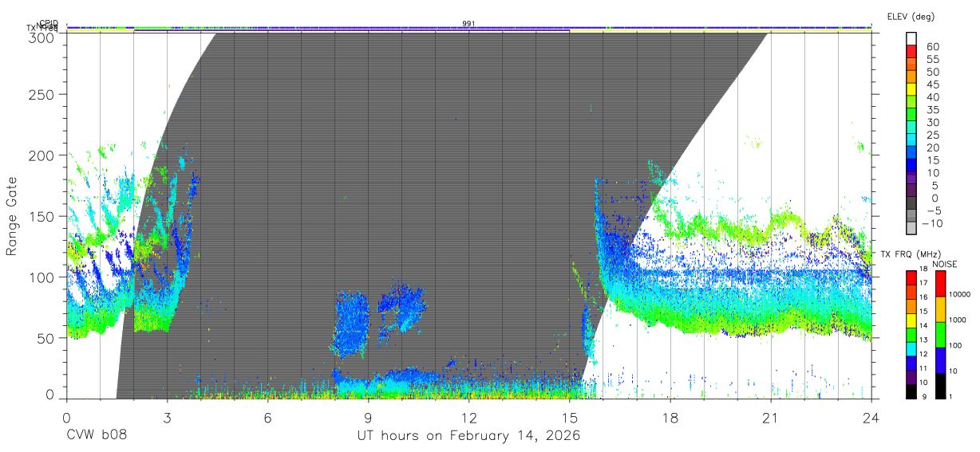Click the 'Range Gate' y-axis title
Screen dimensions: 980x452
[x=12, y=216]
